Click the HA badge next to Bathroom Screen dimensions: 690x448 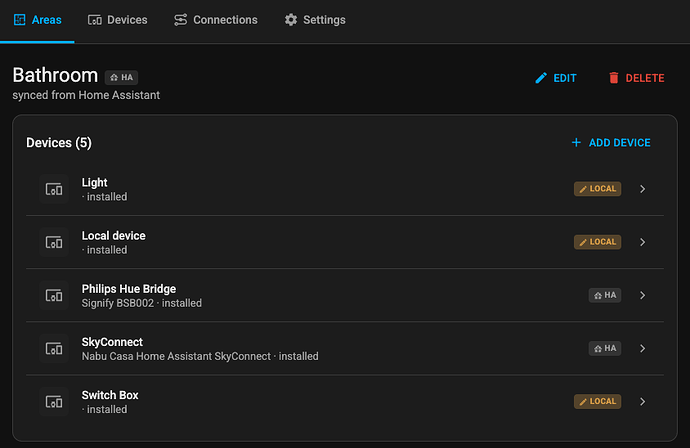pyautogui.click(x=121, y=77)
